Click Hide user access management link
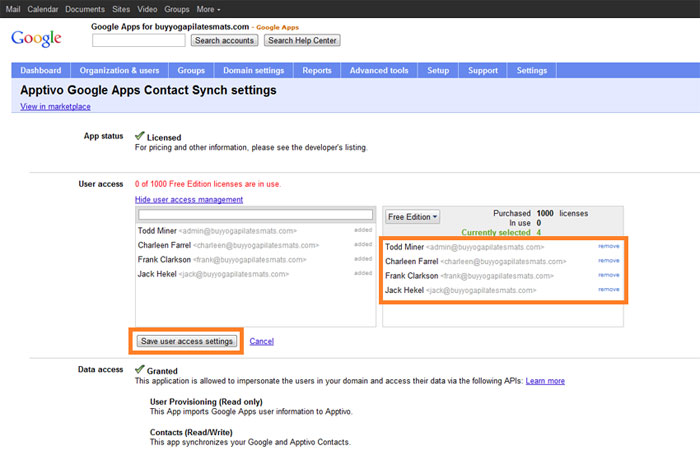The image size is (700, 455). point(189,199)
